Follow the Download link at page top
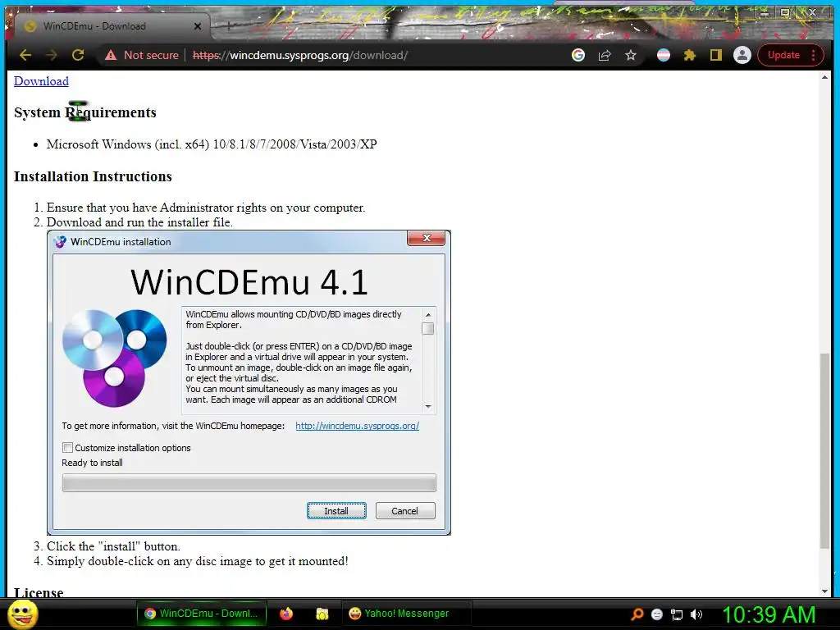Screen dimensions: 840x630 point(41,81)
